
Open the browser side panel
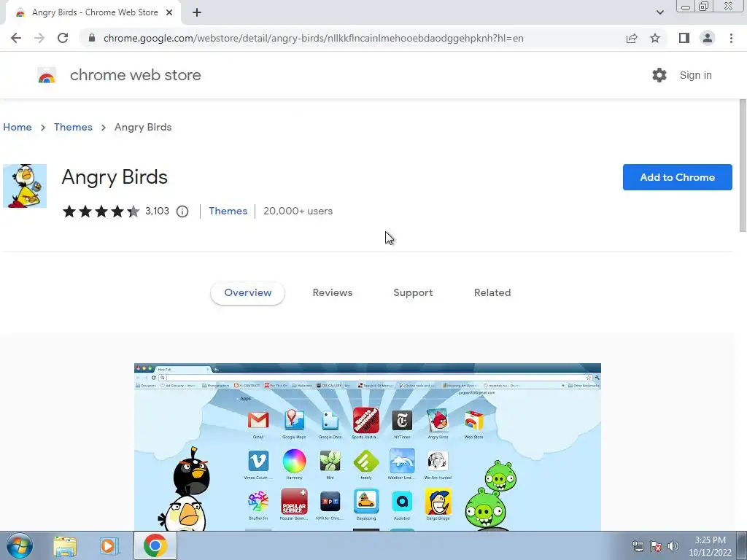684,38
